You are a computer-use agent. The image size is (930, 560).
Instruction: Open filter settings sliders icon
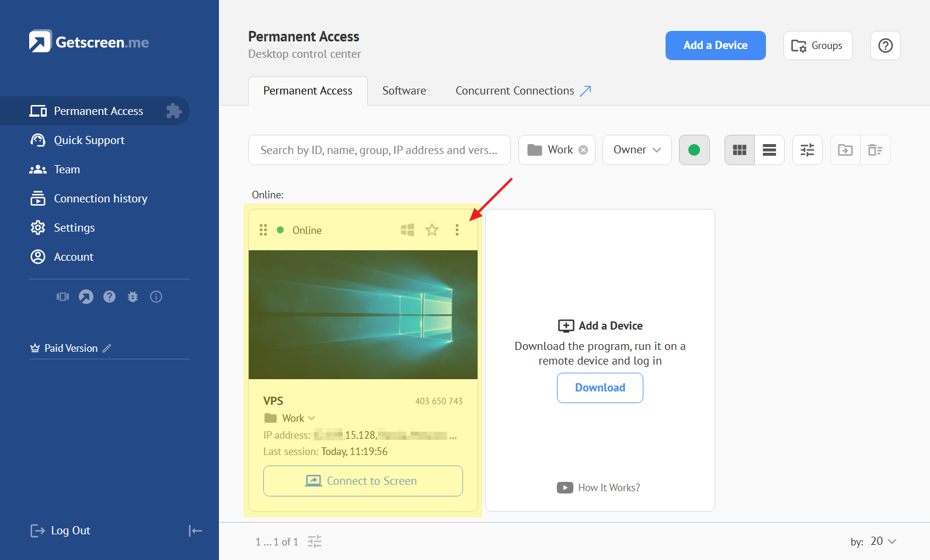tap(807, 150)
